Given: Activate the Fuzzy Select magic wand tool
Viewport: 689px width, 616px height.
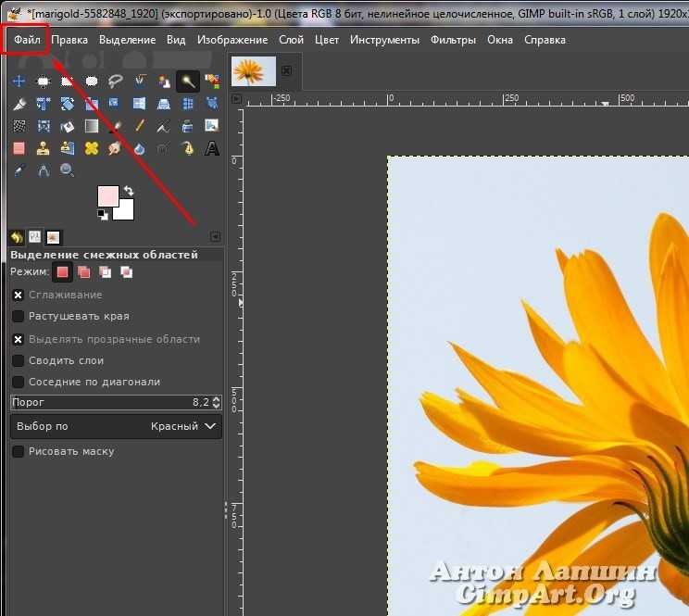Looking at the screenshot, I should pyautogui.click(x=188, y=81).
